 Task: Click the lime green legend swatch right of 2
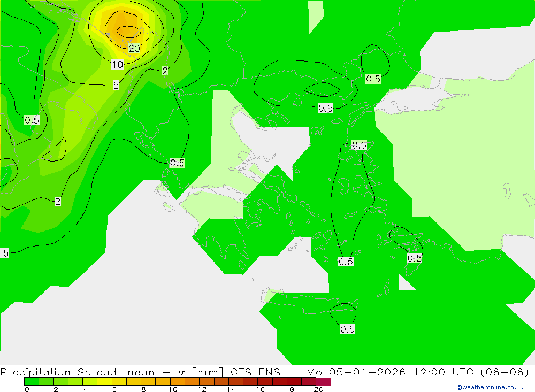(61, 381)
